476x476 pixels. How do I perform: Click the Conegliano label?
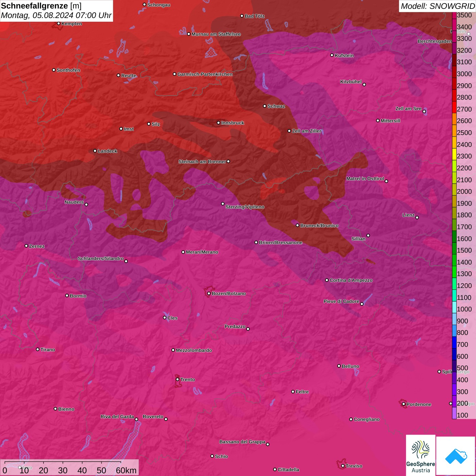point(367,419)
